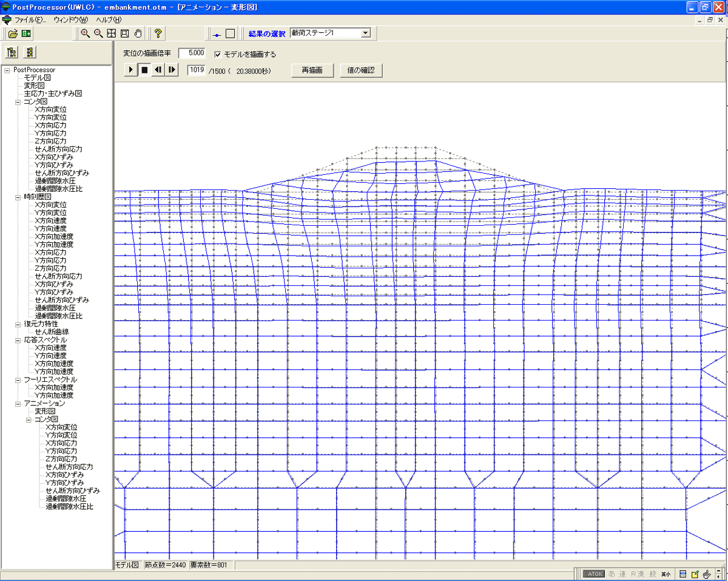This screenshot has height=581, width=728.
Task: Click the collapse tree icon above the tree
Action: pos(30,52)
